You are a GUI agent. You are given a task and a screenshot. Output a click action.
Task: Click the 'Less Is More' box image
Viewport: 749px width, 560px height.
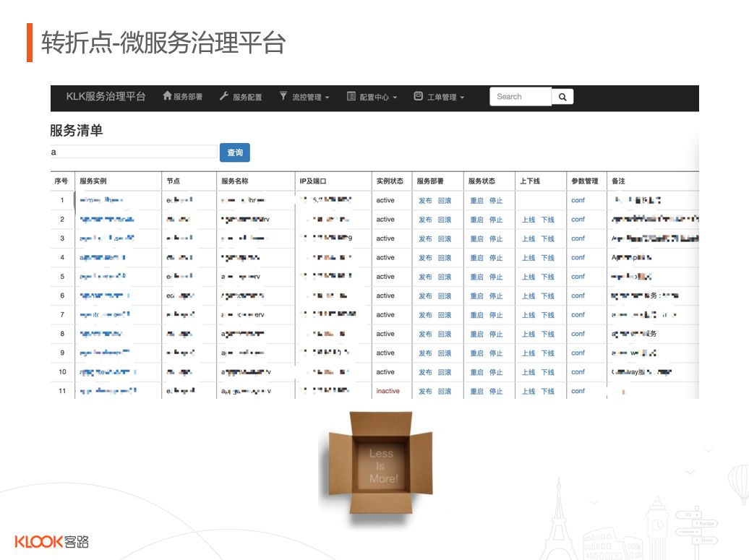(381, 463)
